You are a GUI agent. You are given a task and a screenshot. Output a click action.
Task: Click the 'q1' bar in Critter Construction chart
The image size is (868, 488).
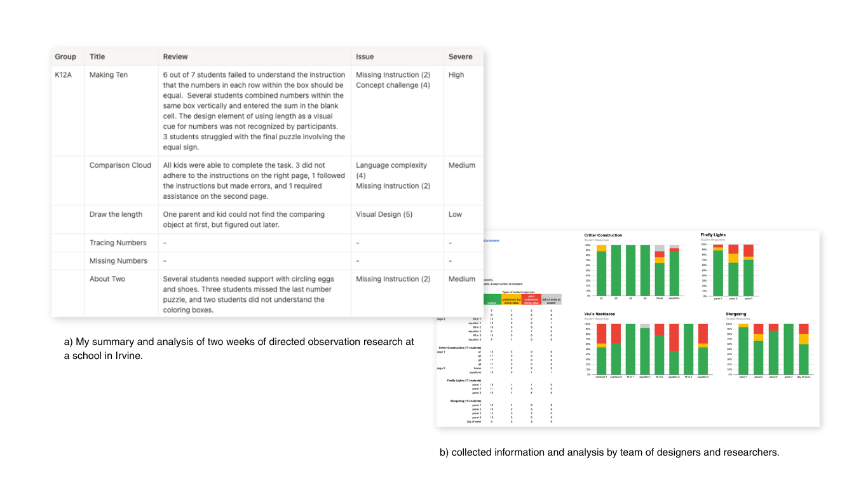601,271
